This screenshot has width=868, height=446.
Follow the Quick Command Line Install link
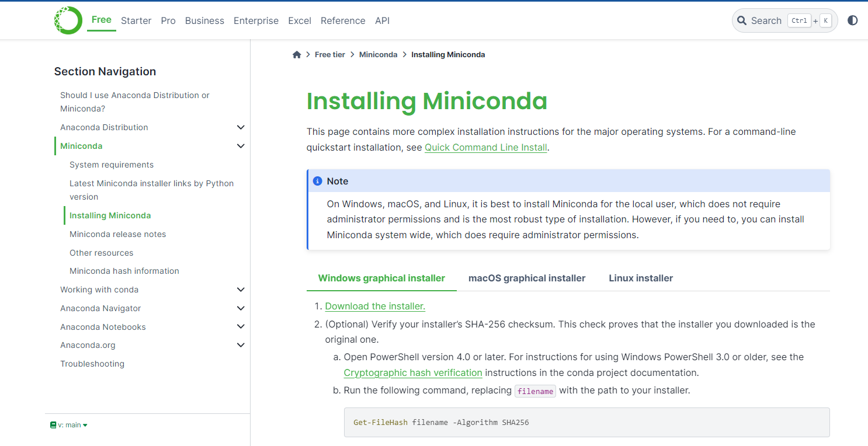click(486, 147)
